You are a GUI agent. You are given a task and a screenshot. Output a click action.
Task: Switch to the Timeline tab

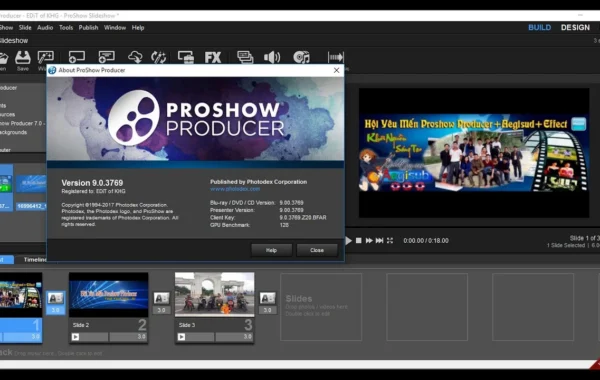pyautogui.click(x=35, y=259)
